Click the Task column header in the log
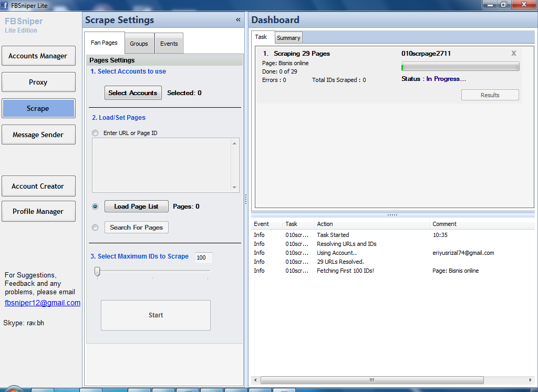The width and height of the screenshot is (538, 392). coord(298,224)
